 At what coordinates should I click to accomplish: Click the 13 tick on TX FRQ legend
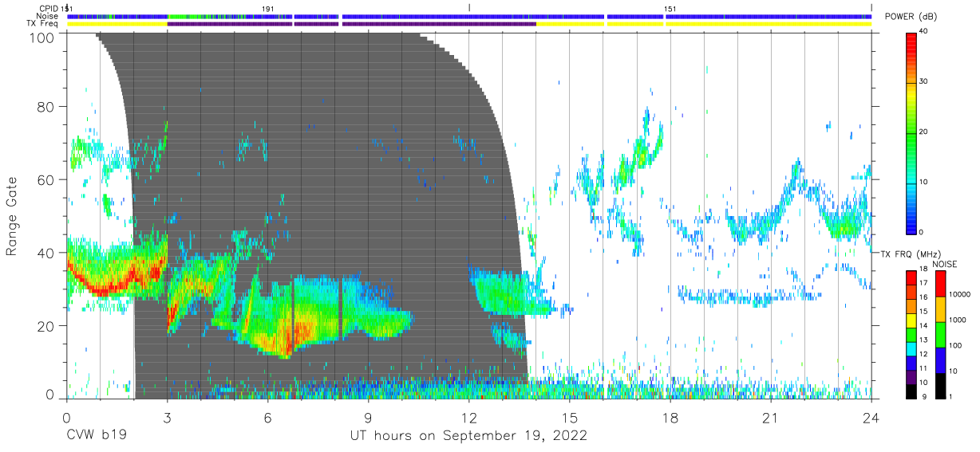[x=923, y=340]
